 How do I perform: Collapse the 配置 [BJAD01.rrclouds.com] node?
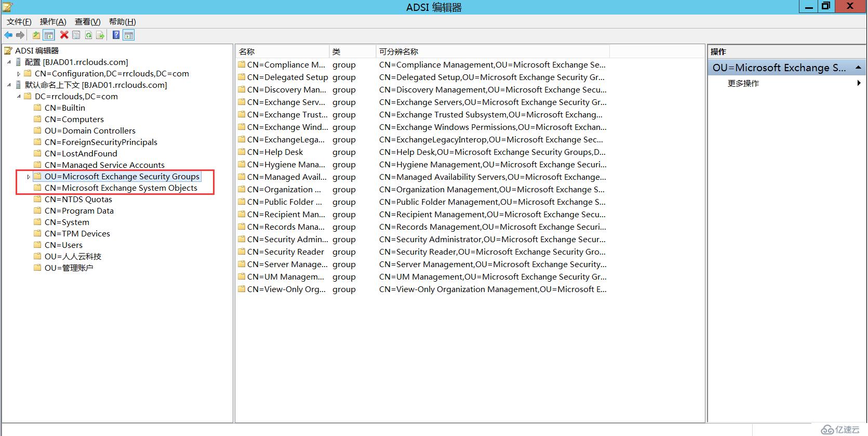point(9,62)
